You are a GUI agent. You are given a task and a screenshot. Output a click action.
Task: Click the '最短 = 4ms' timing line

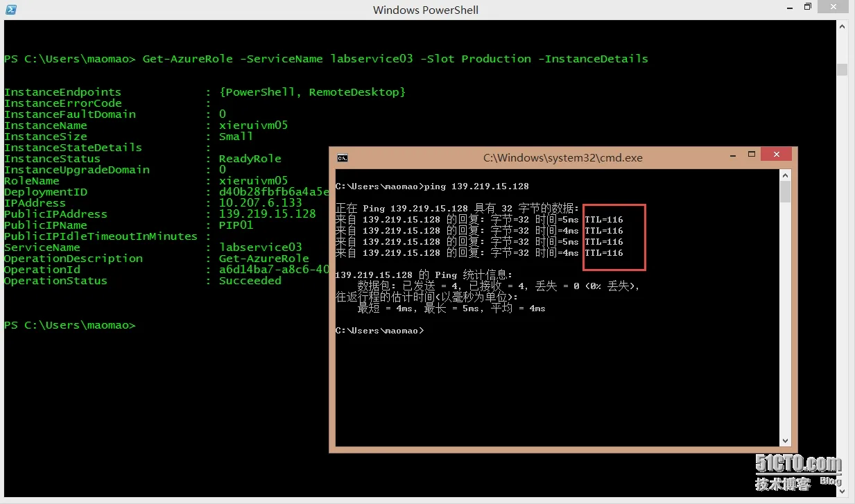[x=451, y=309]
